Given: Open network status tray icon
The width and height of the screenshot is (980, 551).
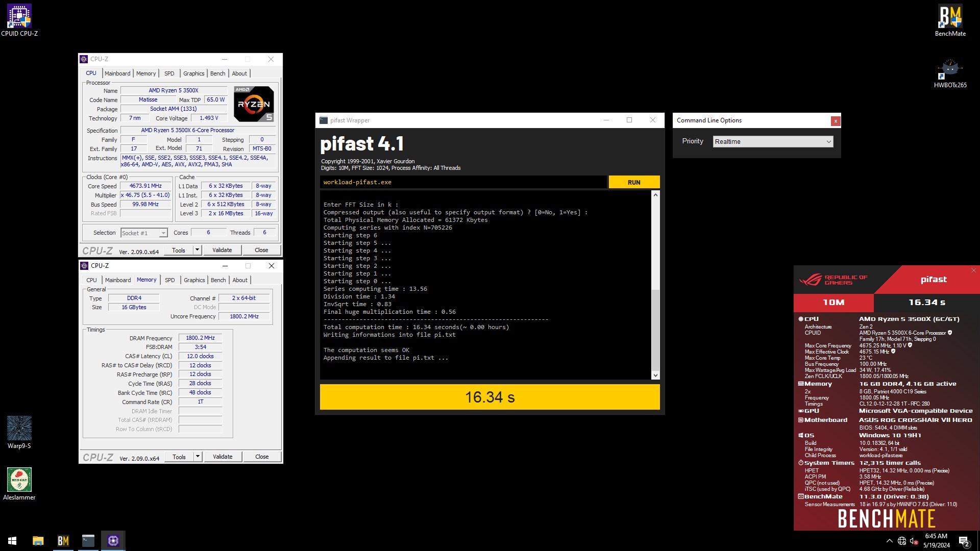Looking at the screenshot, I should [902, 541].
